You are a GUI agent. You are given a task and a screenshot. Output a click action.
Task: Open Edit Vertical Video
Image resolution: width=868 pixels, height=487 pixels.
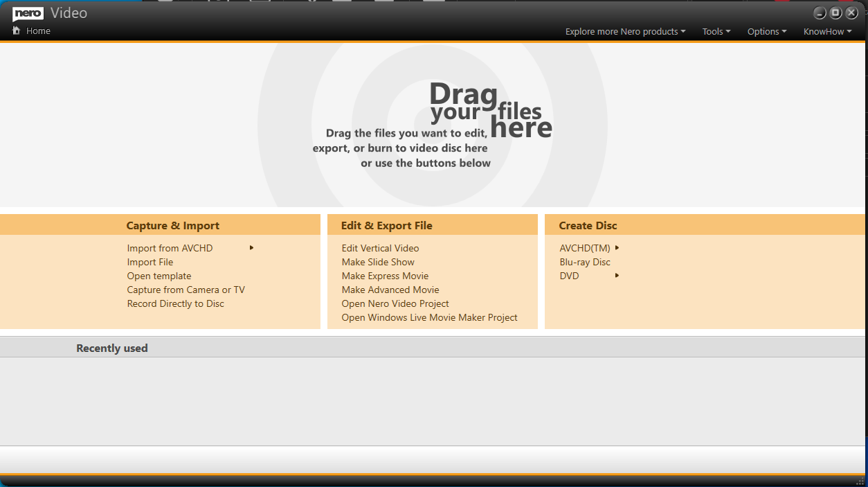coord(380,248)
